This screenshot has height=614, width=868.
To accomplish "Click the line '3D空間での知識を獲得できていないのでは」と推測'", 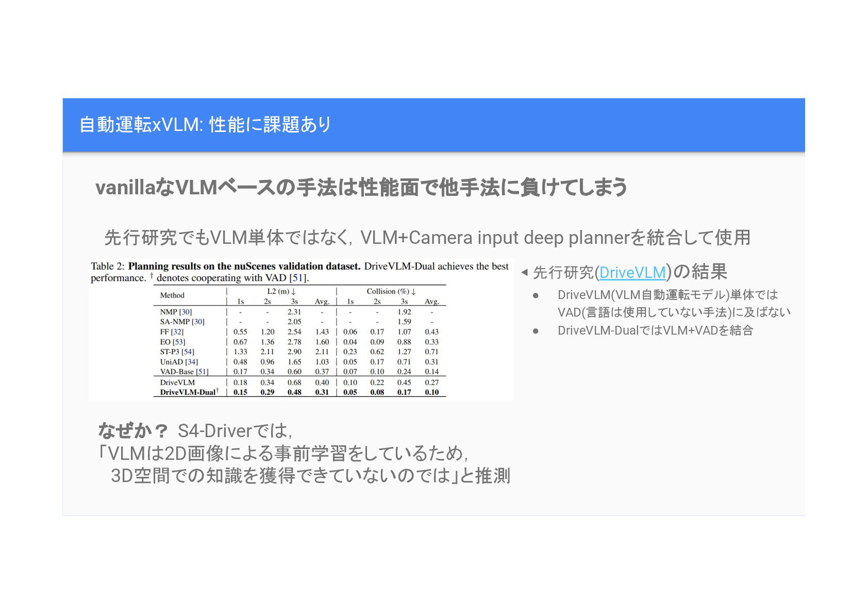I will [x=310, y=476].
